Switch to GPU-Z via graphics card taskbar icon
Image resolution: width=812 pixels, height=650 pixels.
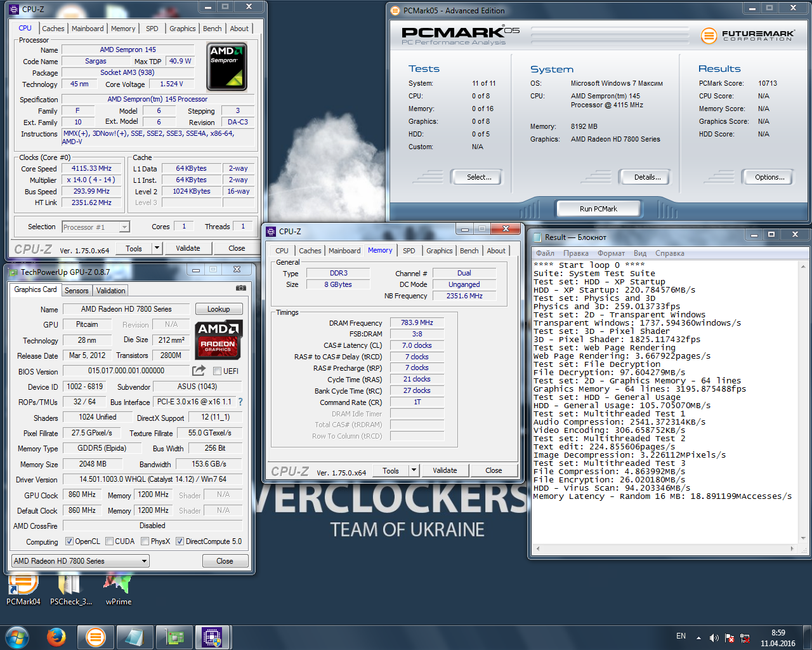click(174, 637)
